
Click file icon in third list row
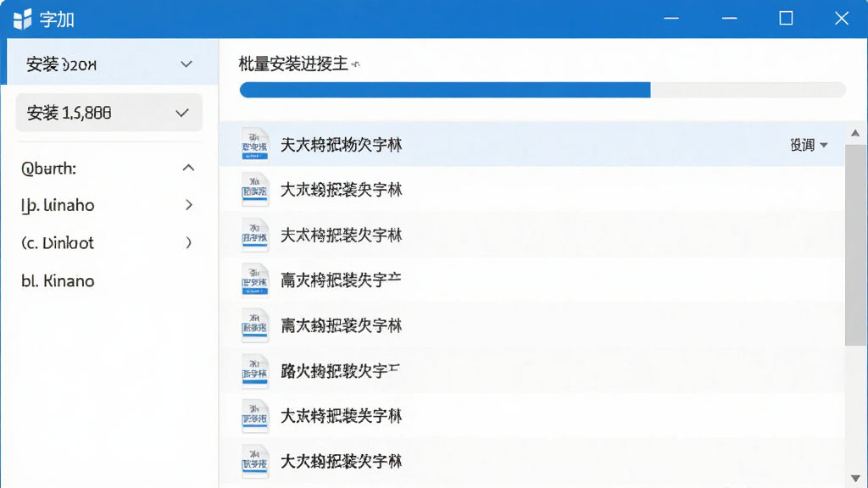[x=255, y=236]
